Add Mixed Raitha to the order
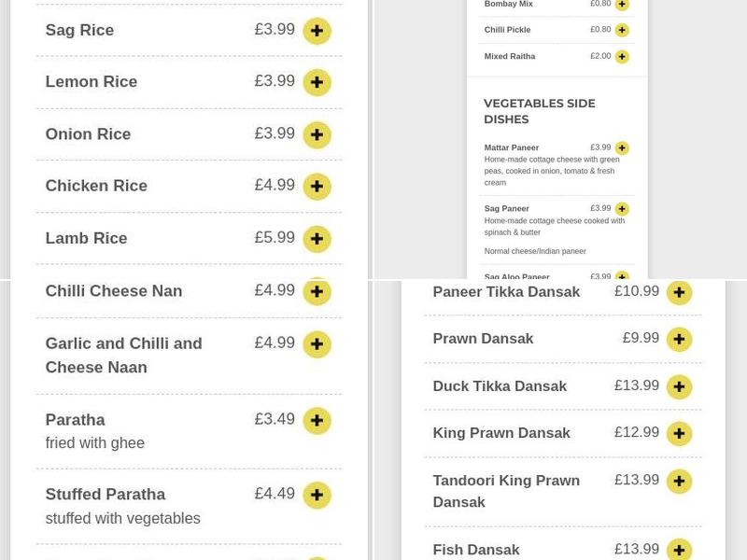 coord(622,56)
